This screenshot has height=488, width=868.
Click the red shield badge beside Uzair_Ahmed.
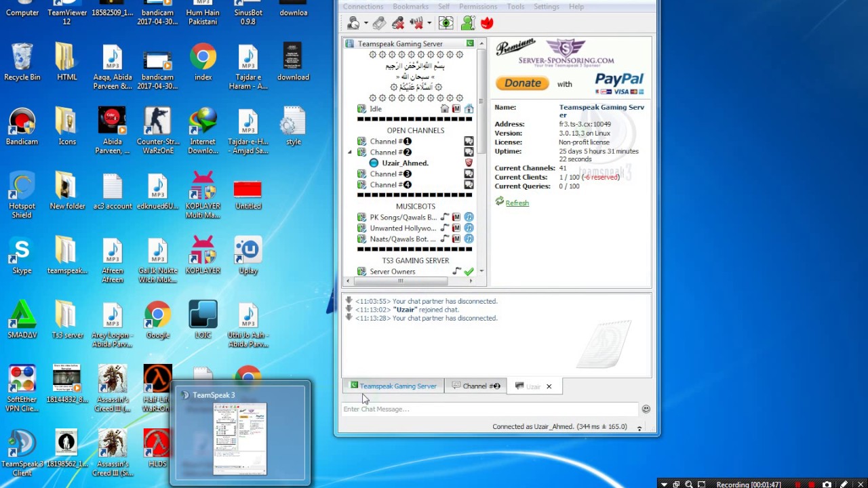click(x=469, y=163)
